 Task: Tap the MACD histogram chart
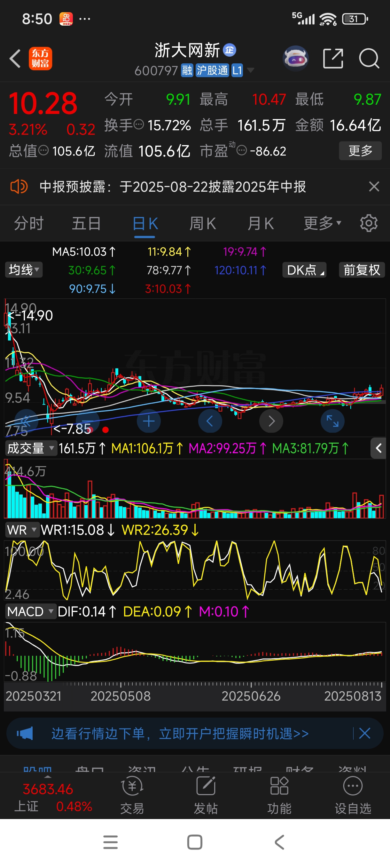pyautogui.click(x=195, y=652)
